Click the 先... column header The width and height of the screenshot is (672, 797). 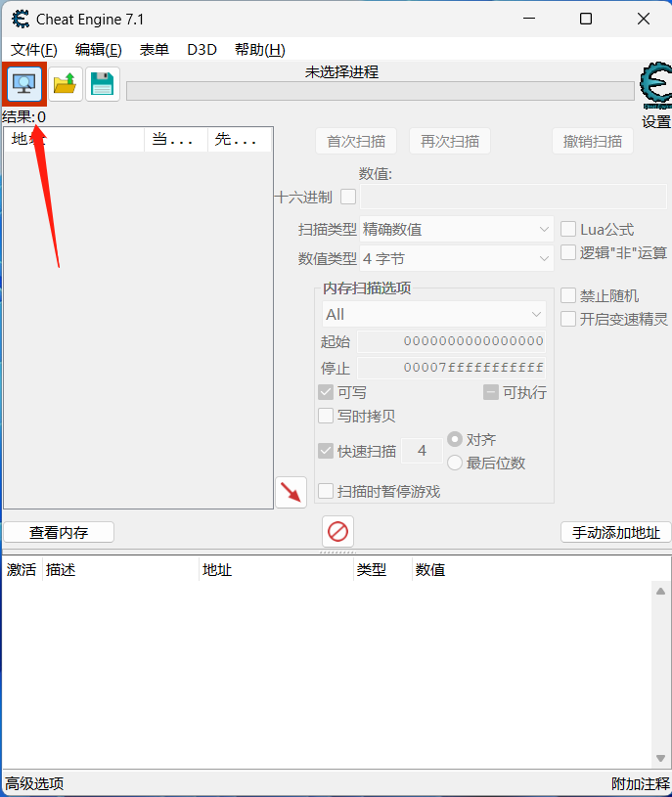(x=240, y=140)
